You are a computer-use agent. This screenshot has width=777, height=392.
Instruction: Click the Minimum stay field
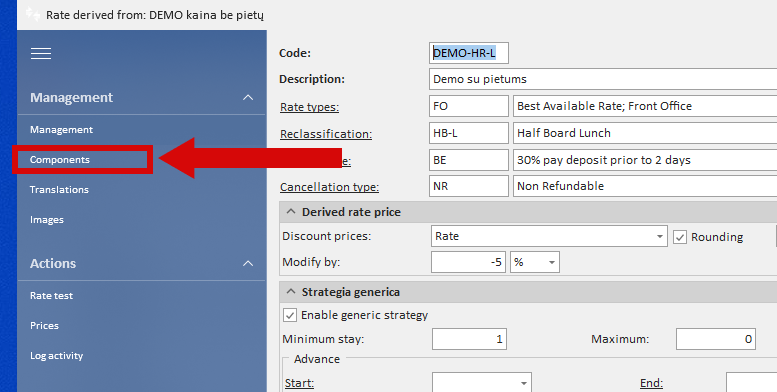(x=469, y=339)
